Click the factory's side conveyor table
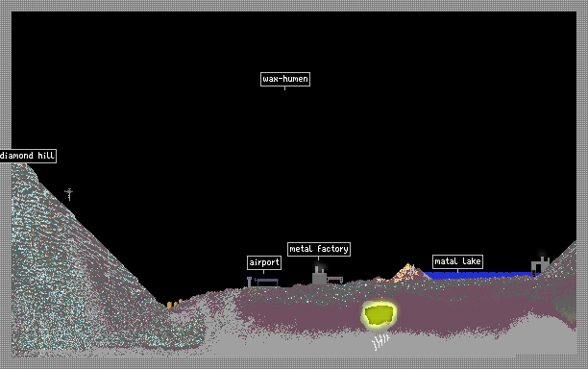This screenshot has height=369, width=588. (335, 280)
